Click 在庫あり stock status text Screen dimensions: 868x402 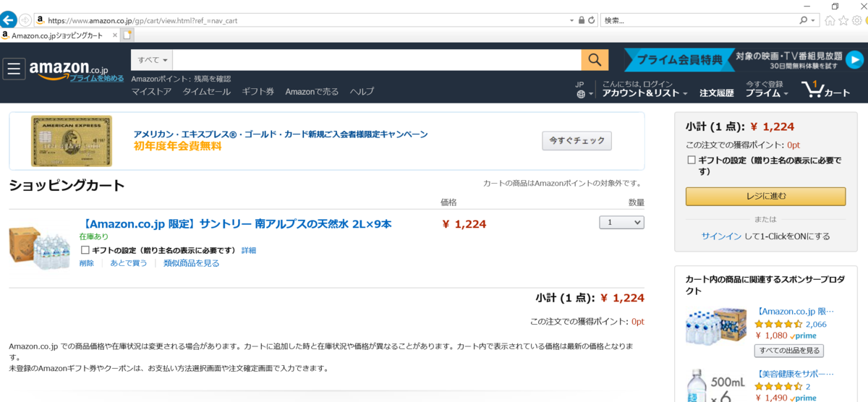point(94,236)
